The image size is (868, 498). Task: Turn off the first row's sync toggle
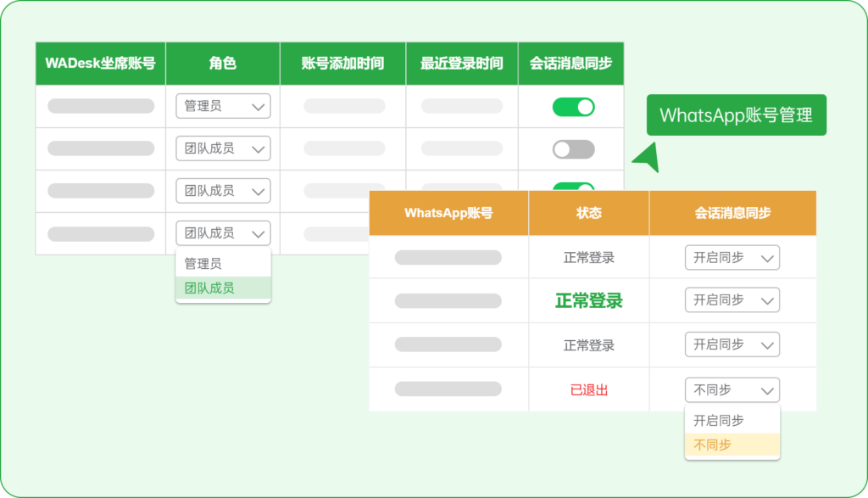pyautogui.click(x=574, y=107)
